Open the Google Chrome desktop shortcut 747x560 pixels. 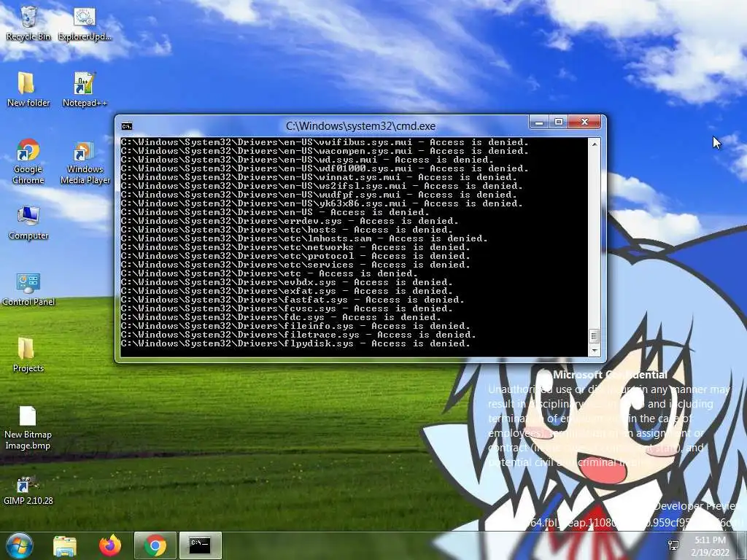click(x=28, y=162)
